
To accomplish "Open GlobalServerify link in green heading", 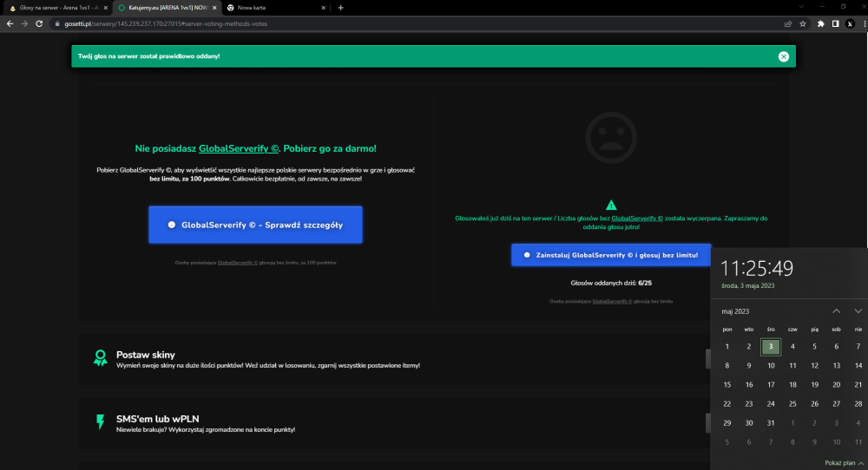I will 239,148.
